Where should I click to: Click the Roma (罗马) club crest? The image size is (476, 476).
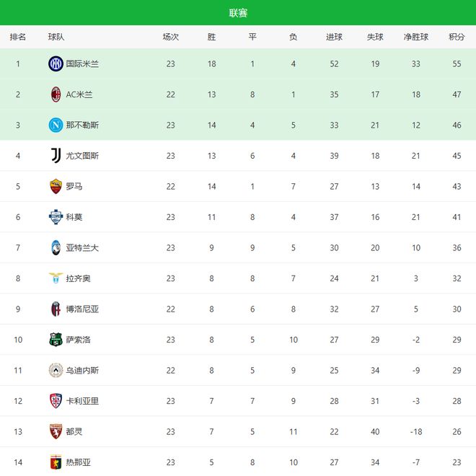(56, 186)
